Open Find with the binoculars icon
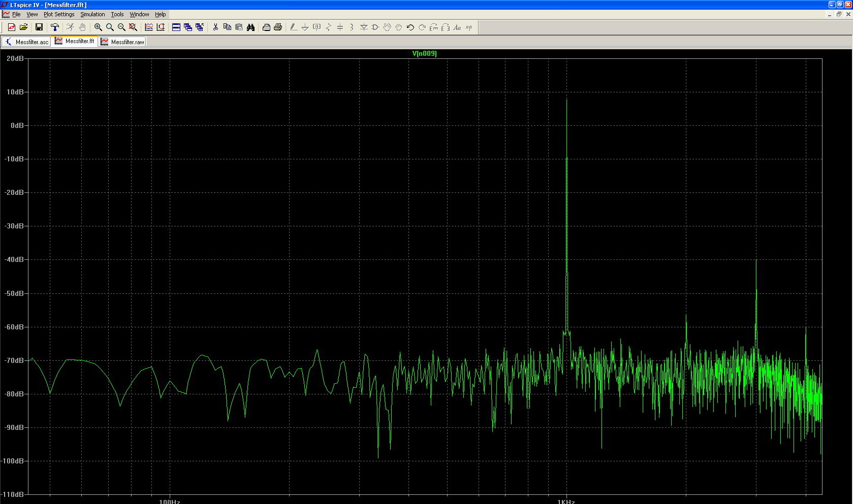This screenshot has width=853, height=504. 250,27
